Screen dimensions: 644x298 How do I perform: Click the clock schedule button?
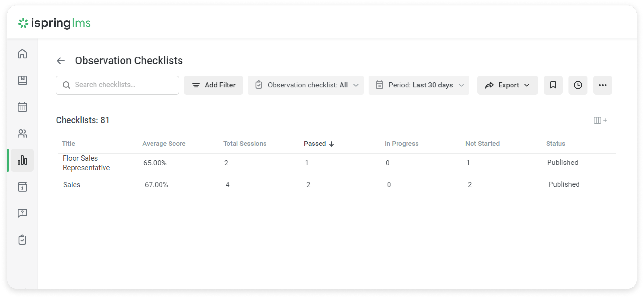click(578, 85)
